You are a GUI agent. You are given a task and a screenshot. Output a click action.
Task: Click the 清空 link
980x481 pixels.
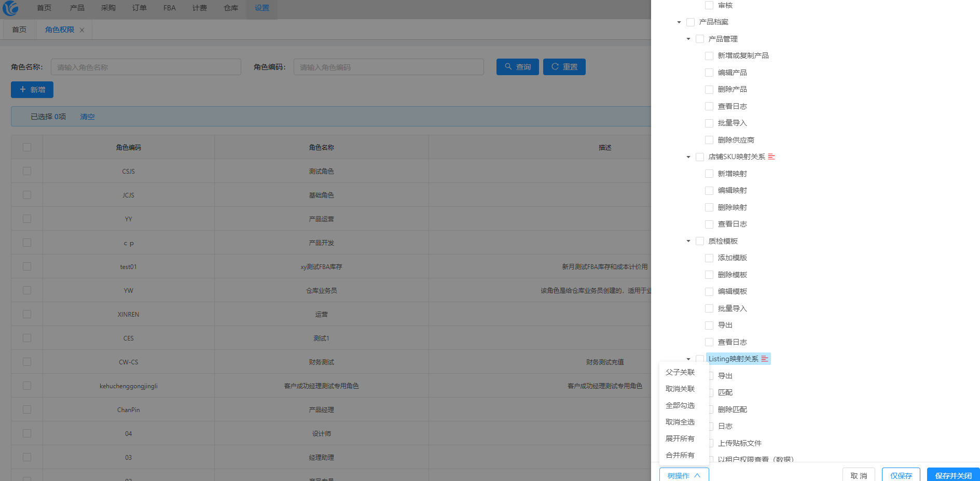coord(87,117)
